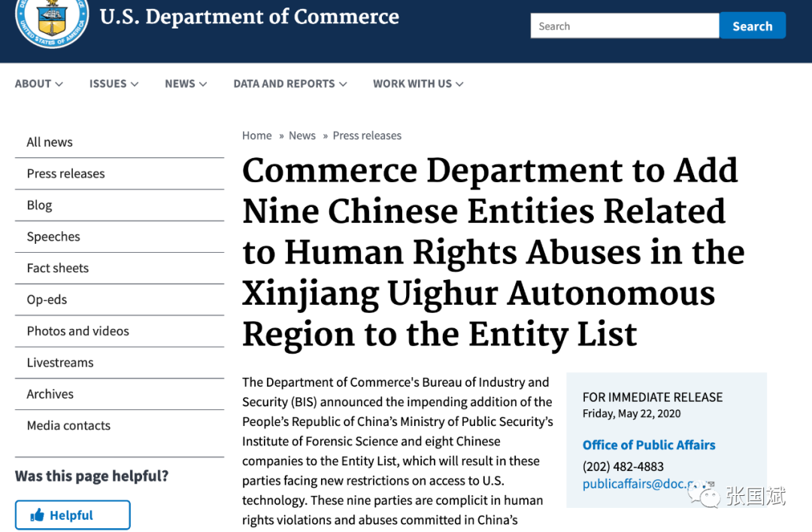Open the Fact sheets sidebar item

[57, 268]
